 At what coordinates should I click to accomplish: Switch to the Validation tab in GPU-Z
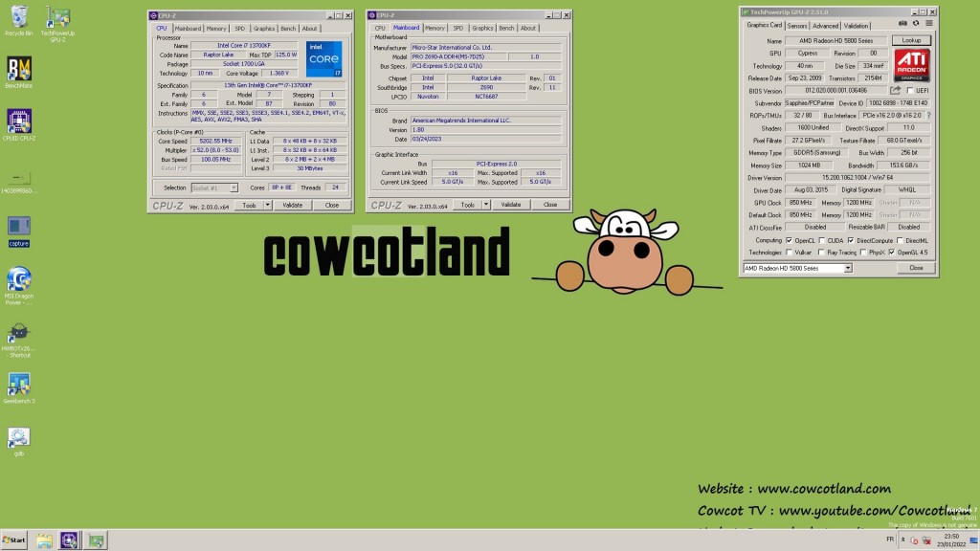(856, 26)
